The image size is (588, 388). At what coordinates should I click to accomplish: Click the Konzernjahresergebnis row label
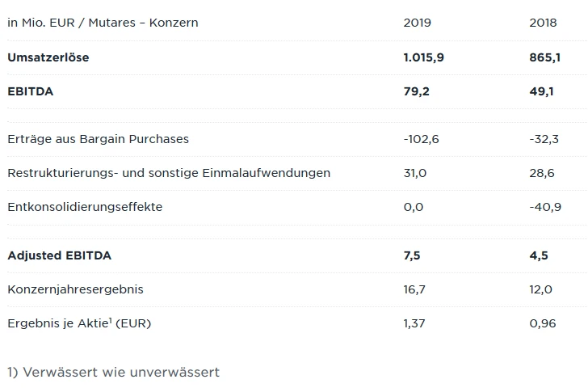tap(75, 289)
